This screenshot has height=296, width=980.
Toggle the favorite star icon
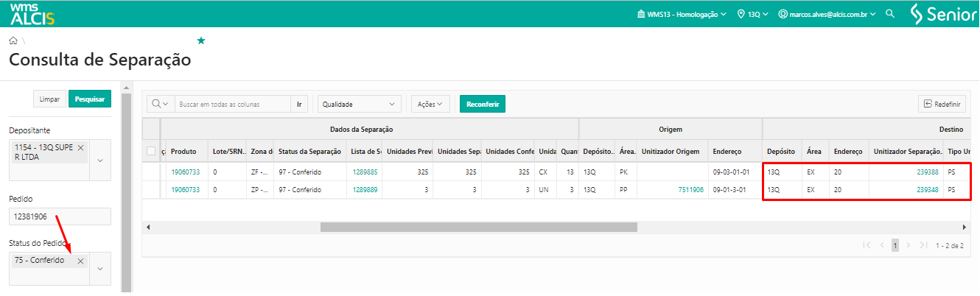201,40
